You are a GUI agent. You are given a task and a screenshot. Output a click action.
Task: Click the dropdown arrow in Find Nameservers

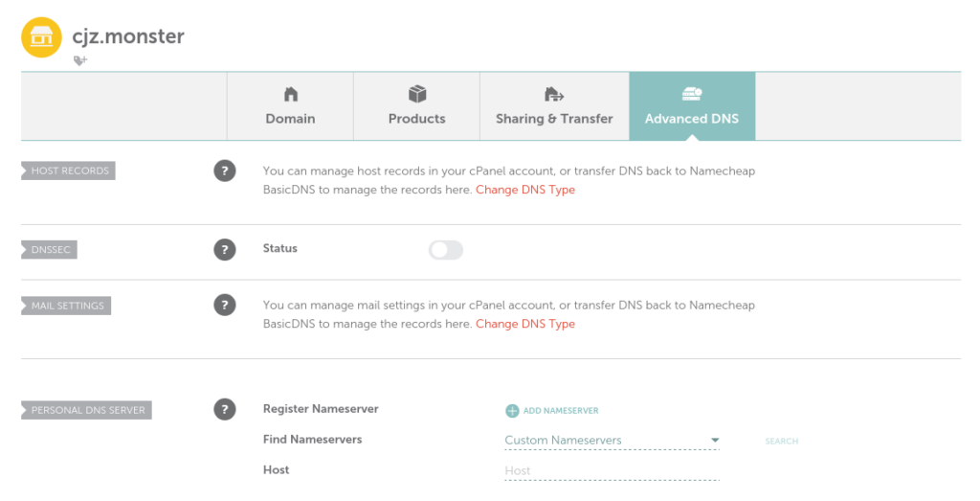(x=714, y=441)
